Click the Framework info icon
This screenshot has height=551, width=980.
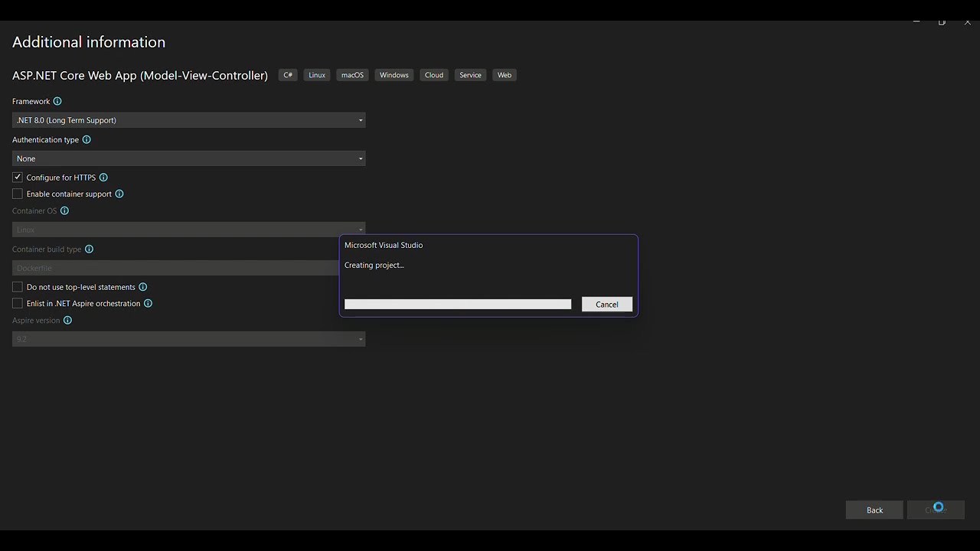(x=57, y=101)
